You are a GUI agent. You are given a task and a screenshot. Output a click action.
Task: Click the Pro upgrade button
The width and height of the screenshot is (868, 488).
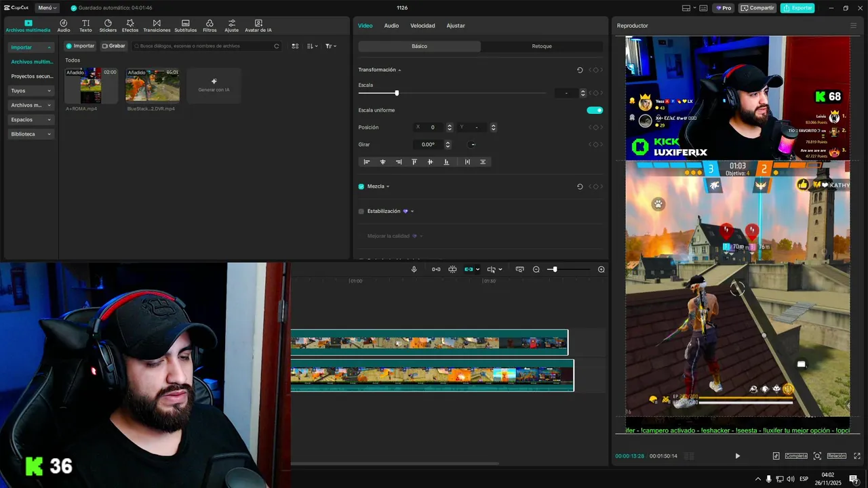724,8
